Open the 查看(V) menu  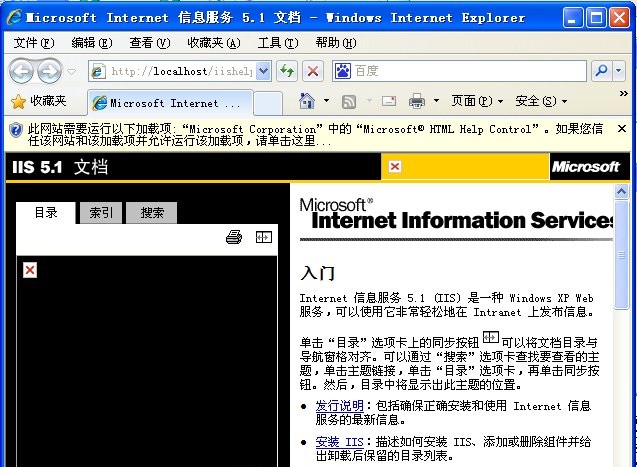pyautogui.click(x=150, y=43)
